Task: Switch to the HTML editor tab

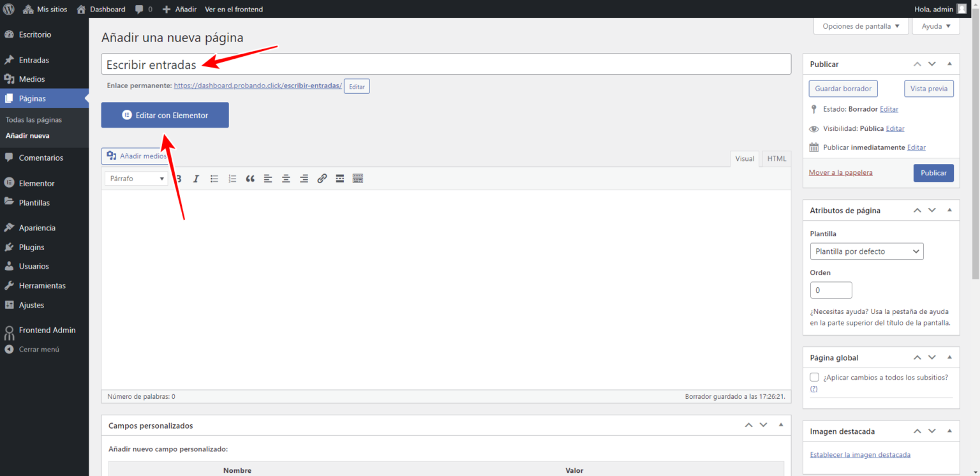Action: tap(776, 158)
